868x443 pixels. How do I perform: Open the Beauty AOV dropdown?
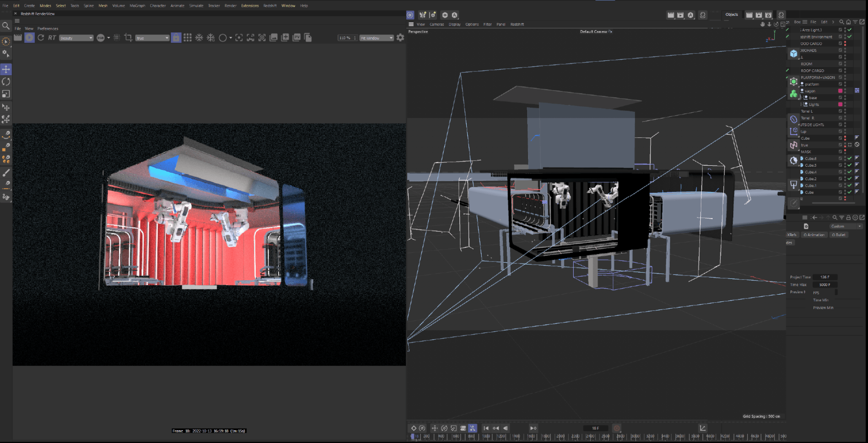[76, 38]
